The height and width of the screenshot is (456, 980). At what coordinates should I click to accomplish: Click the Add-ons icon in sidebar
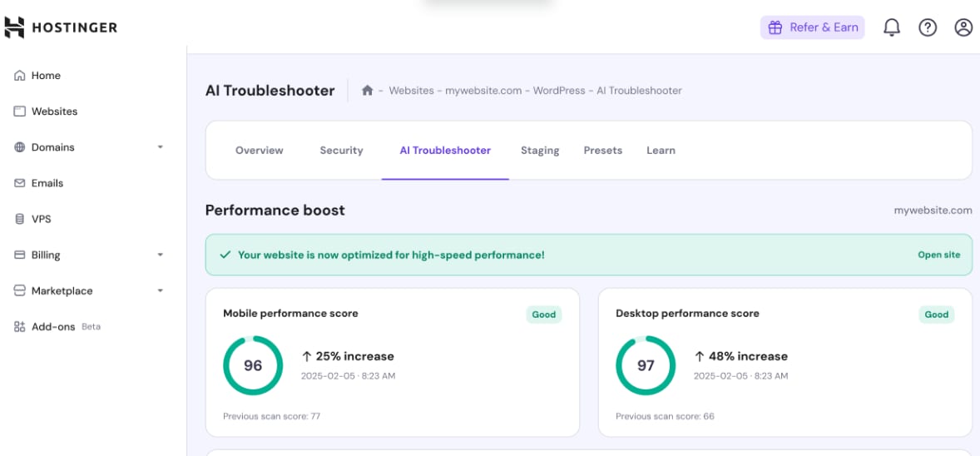point(20,327)
